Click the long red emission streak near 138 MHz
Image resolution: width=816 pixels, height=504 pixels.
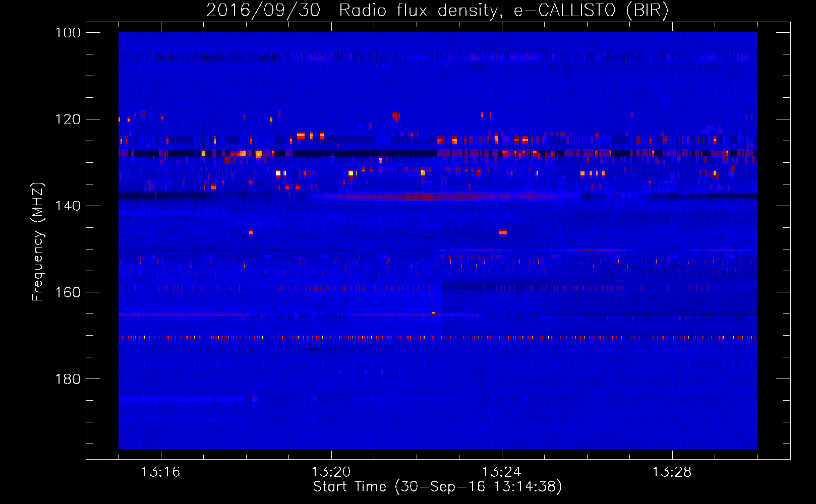[444, 196]
